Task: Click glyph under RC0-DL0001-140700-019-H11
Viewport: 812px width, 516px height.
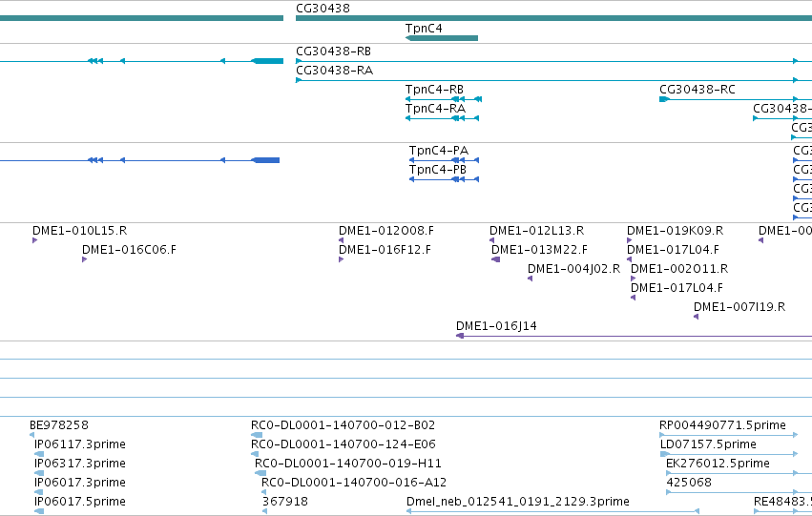Action: pos(260,473)
